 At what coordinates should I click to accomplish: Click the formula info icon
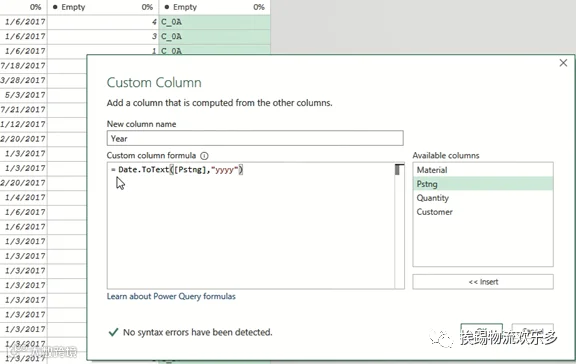click(204, 156)
